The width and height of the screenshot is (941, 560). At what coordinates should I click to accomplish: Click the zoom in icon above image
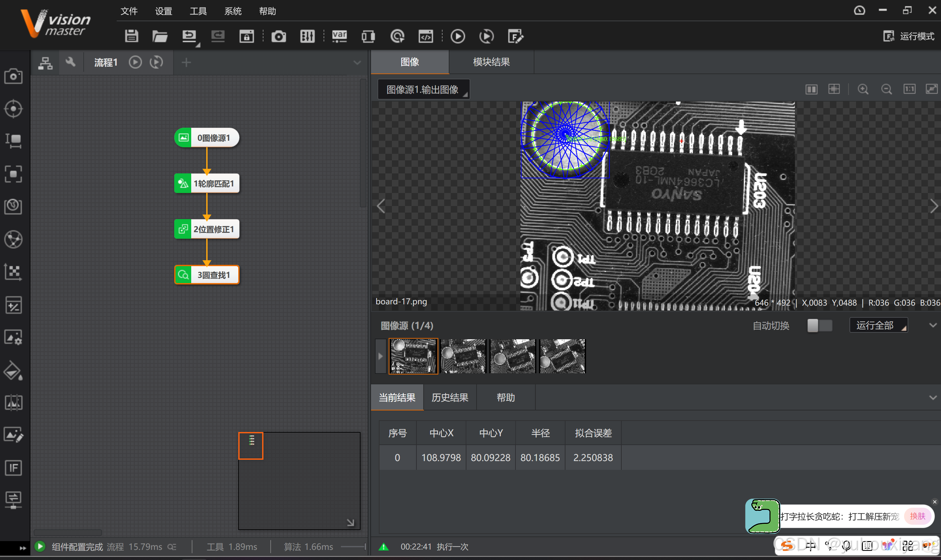863,89
